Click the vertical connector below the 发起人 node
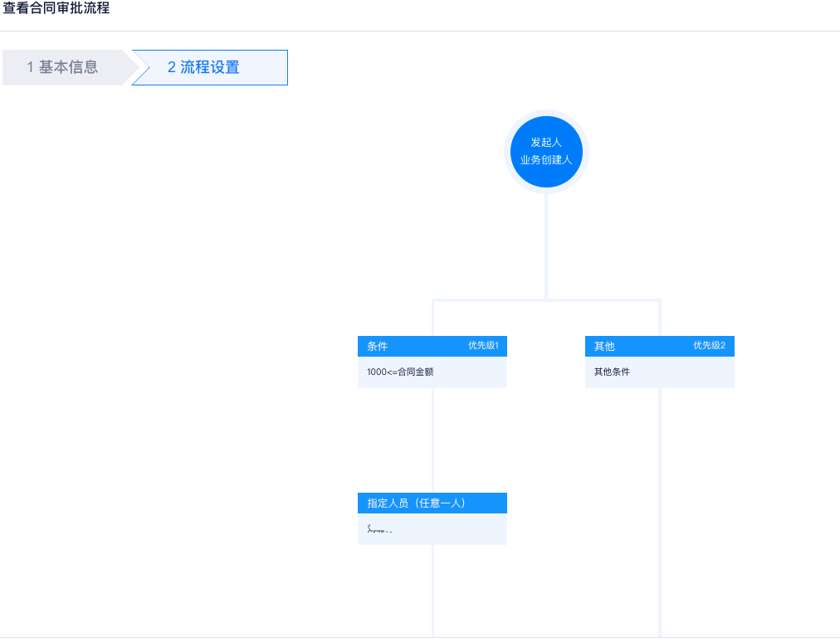The height and width of the screenshot is (642, 840). coord(546,245)
